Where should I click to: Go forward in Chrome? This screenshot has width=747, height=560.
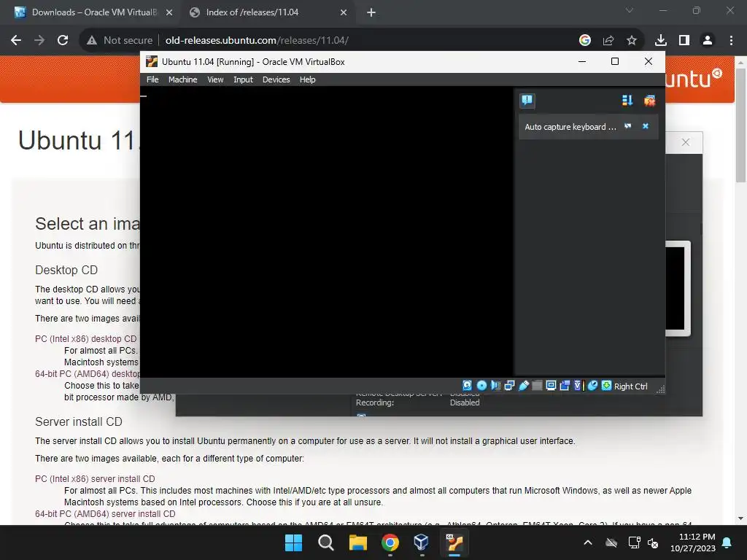(39, 40)
